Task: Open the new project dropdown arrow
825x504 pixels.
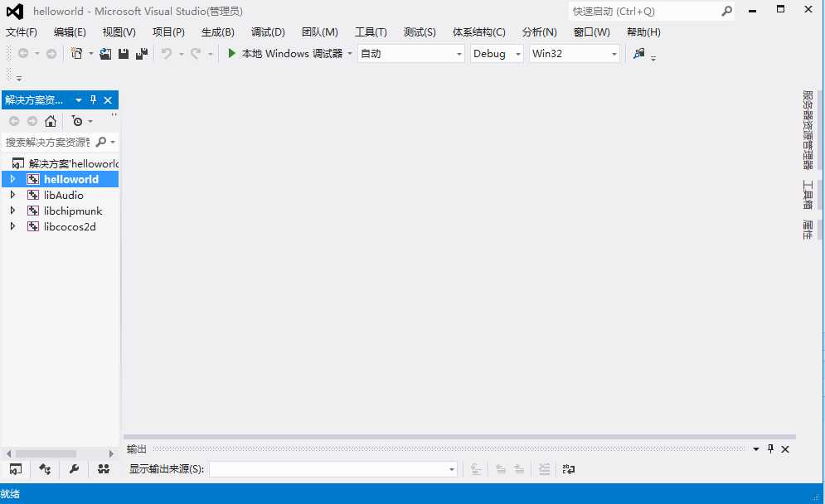Action: click(91, 54)
